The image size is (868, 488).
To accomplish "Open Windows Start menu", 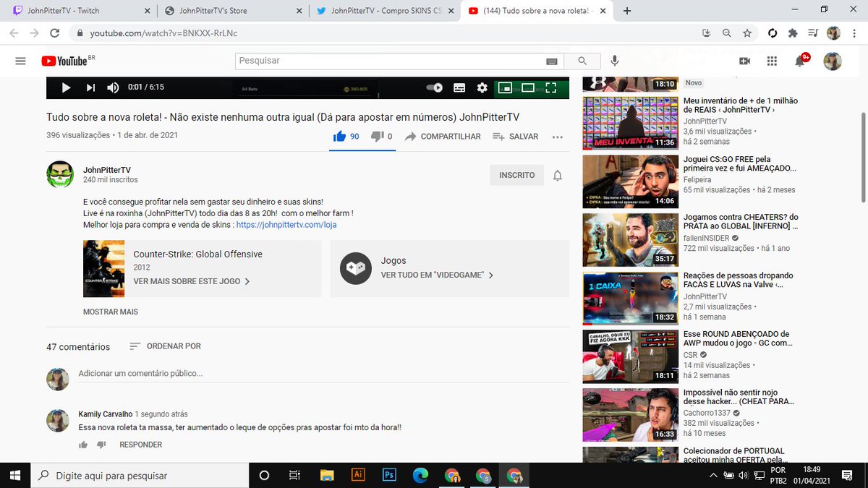I will pos(15,475).
